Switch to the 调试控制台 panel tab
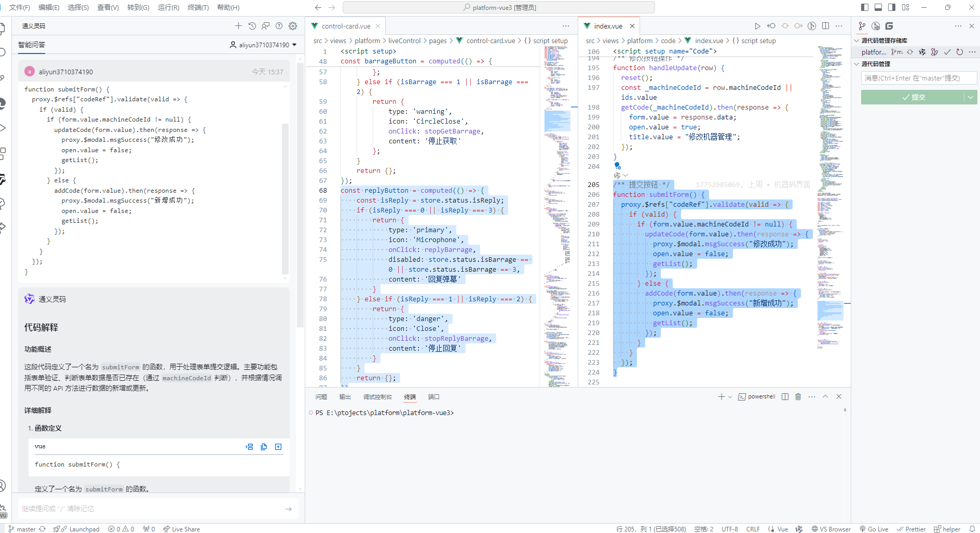This screenshot has height=533, width=980. pyautogui.click(x=377, y=397)
